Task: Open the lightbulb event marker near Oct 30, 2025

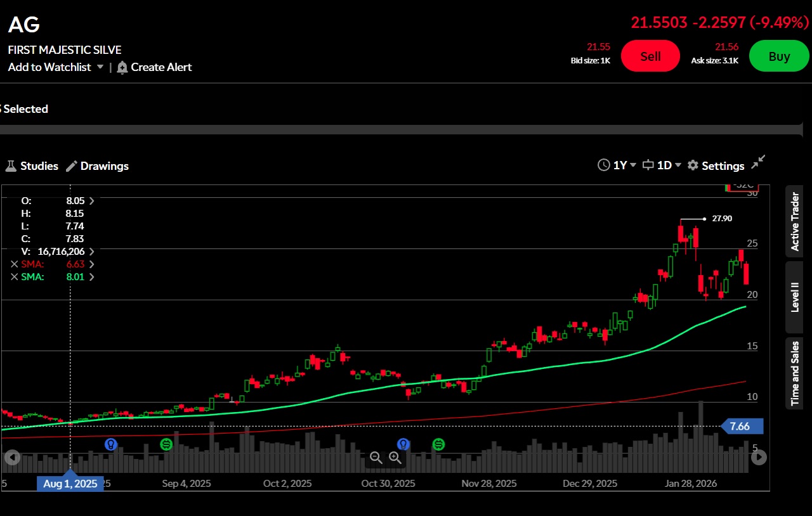Action: click(403, 444)
